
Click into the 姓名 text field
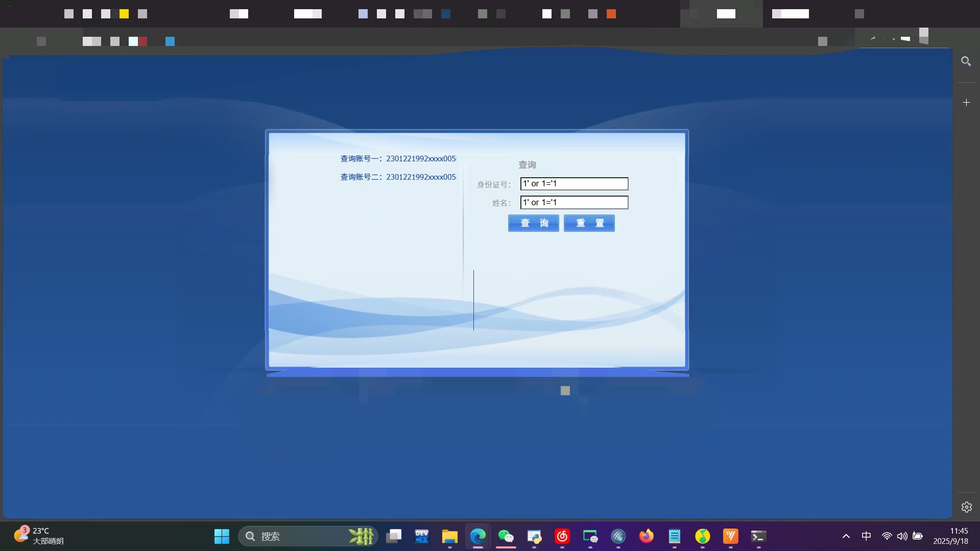(x=574, y=203)
